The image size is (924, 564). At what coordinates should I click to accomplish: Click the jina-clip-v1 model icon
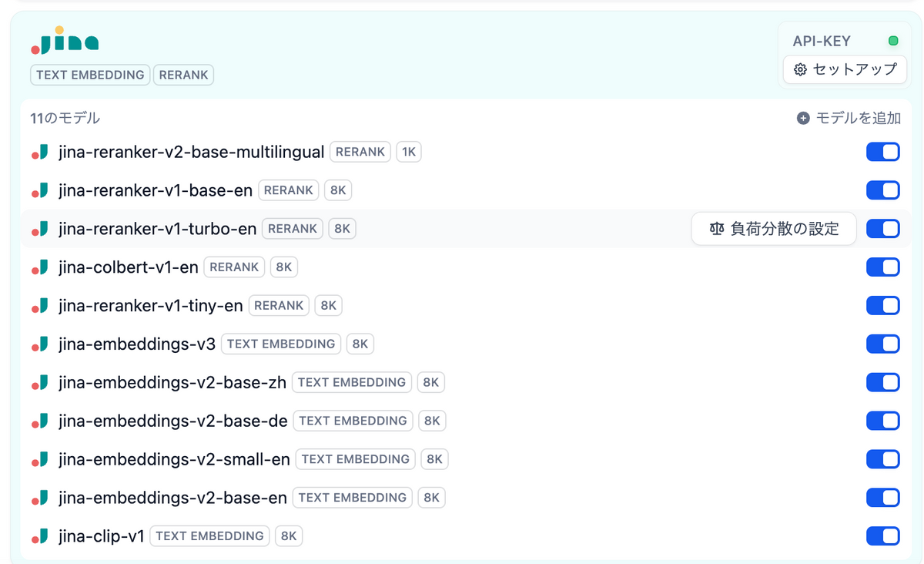click(40, 536)
